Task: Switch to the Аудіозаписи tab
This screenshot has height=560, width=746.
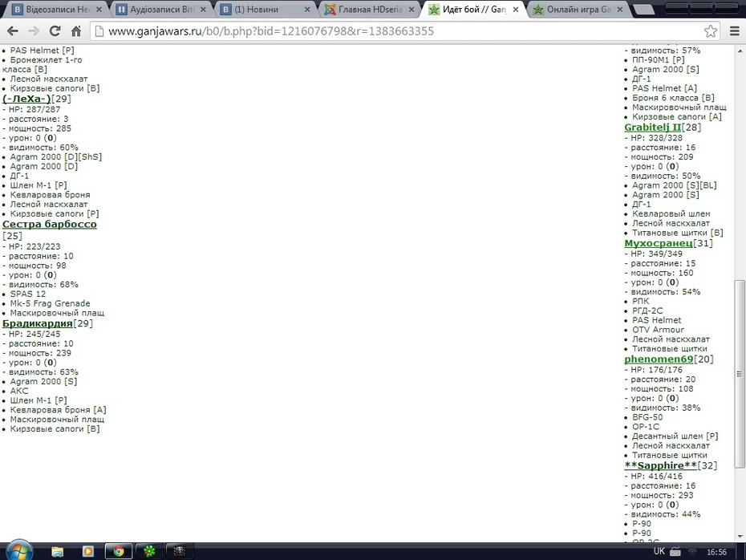Action: tap(162, 9)
